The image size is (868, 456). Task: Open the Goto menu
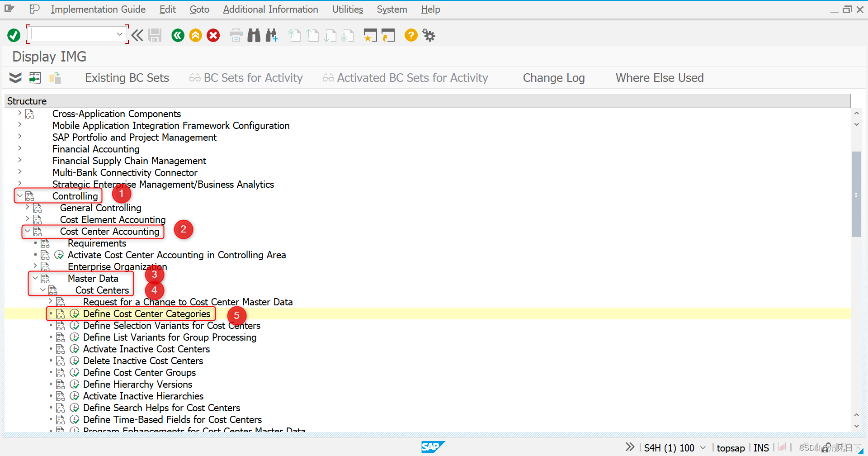199,9
